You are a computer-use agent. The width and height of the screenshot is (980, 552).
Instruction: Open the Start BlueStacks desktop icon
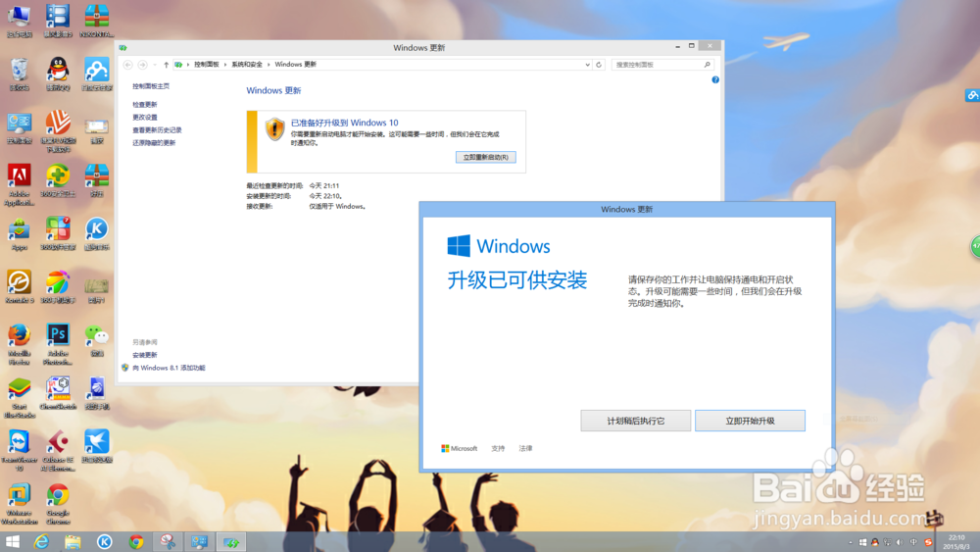20,397
